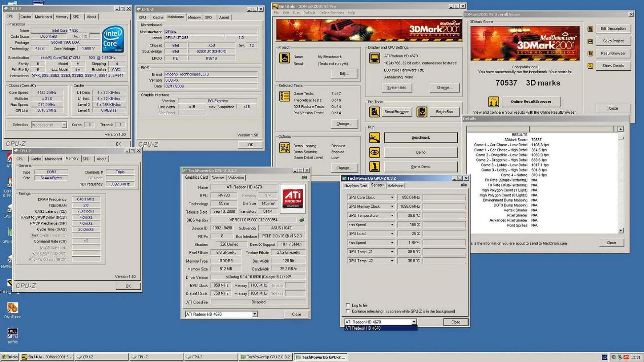Image resolution: width=644 pixels, height=362 pixels.
Task: Open the File menu in 3DMark2001
Action: pos(276,13)
